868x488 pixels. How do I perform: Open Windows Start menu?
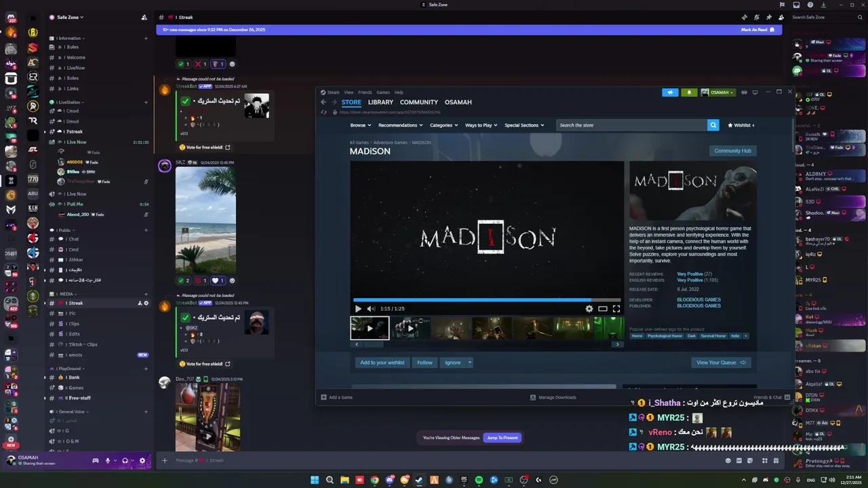pyautogui.click(x=315, y=480)
